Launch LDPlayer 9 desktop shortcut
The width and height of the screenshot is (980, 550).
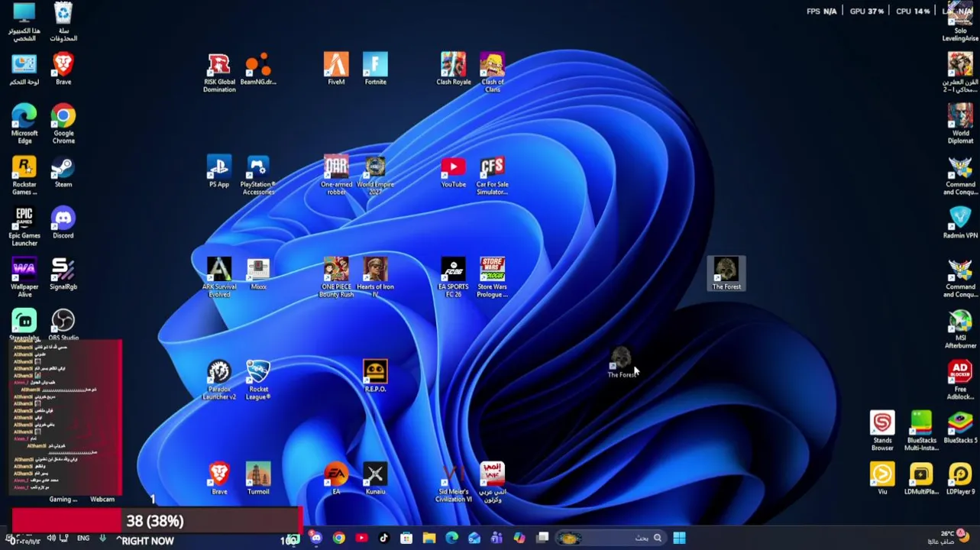pyautogui.click(x=960, y=480)
